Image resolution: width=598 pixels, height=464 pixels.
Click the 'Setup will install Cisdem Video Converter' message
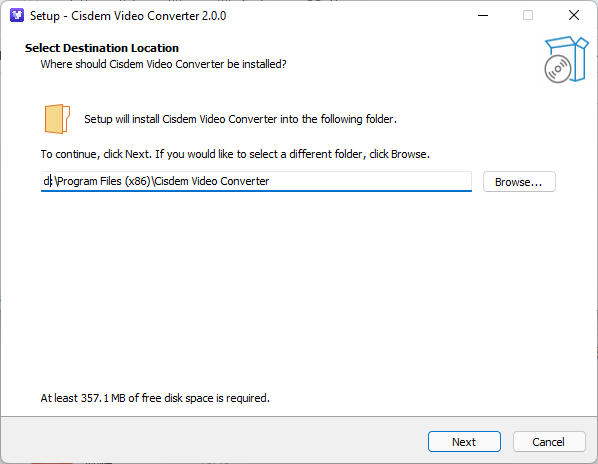[241, 119]
